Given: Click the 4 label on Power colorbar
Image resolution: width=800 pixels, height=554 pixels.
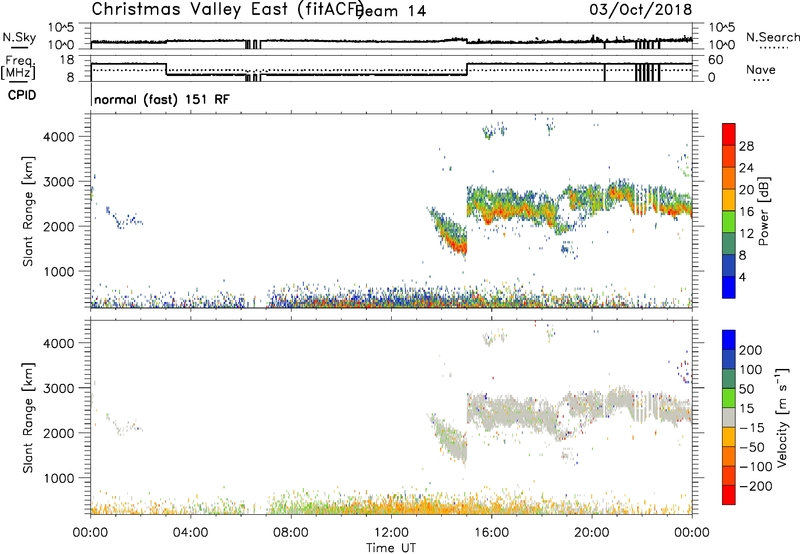Looking at the screenshot, I should [x=742, y=277].
